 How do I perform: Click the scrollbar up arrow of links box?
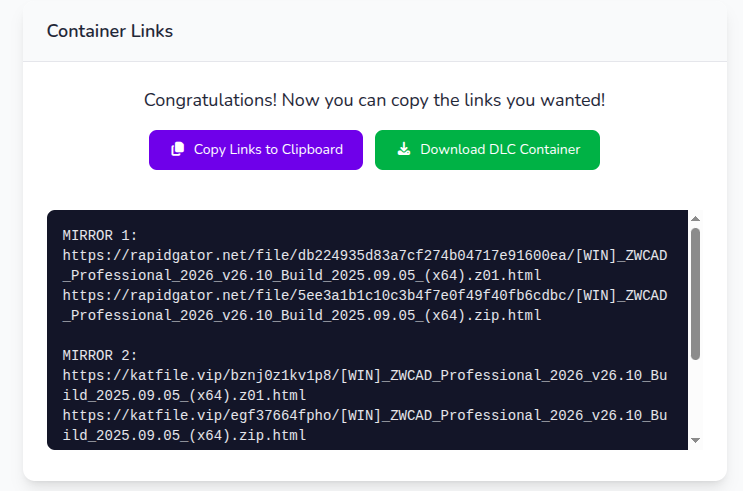point(695,219)
